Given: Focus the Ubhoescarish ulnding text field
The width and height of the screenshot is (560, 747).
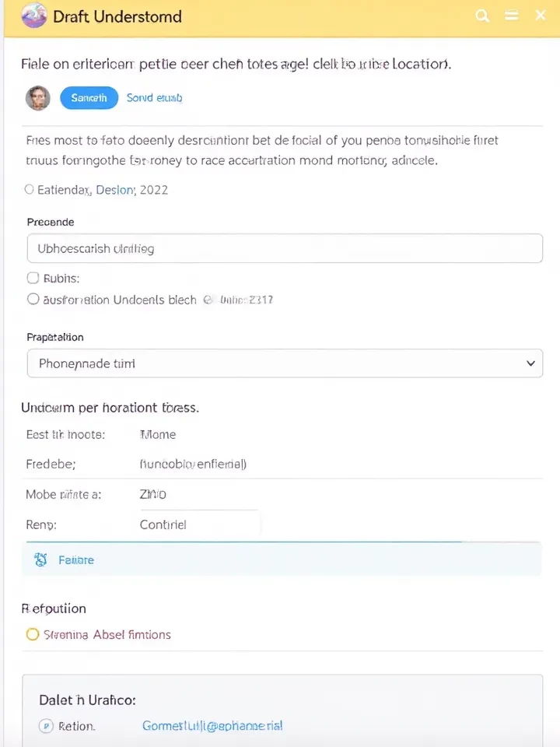Looking at the screenshot, I should pyautogui.click(x=285, y=249).
